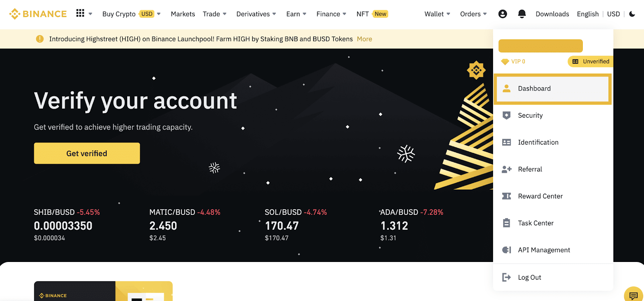Expand the apps grid dropdown arrow

click(91, 14)
